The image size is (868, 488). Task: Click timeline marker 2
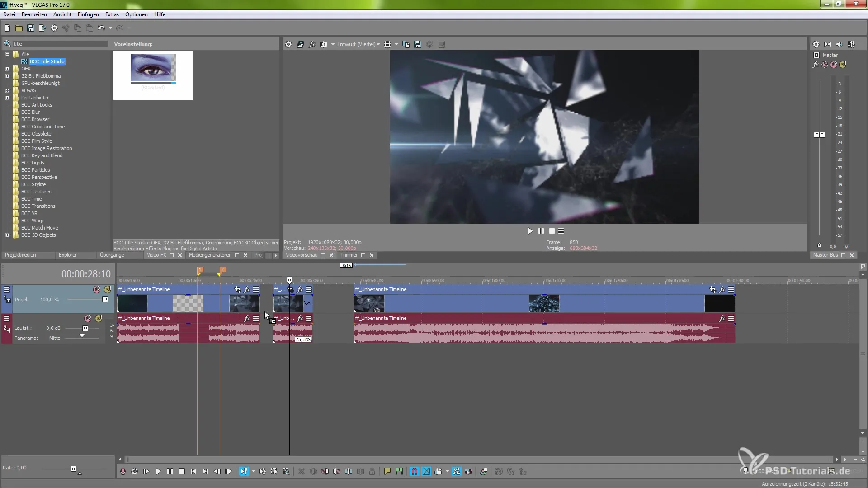point(222,269)
